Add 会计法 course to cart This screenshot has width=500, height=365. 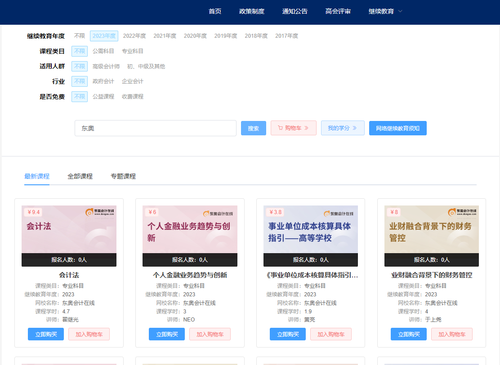(89, 334)
